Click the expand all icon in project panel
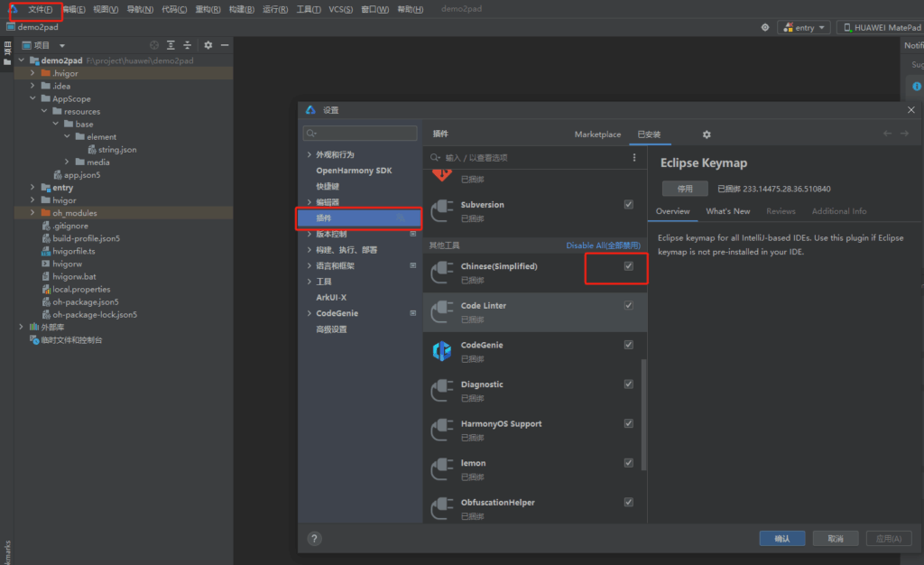This screenshot has width=924, height=565. [171, 45]
